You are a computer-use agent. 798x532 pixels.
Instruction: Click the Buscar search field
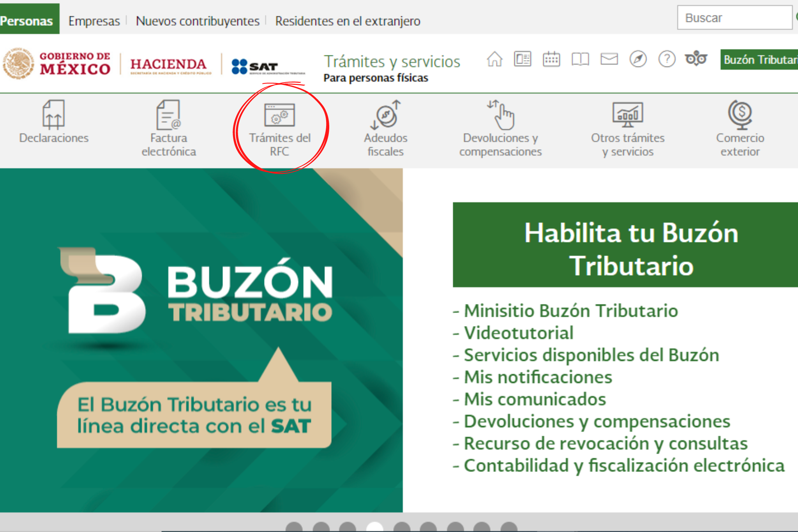pyautogui.click(x=734, y=18)
